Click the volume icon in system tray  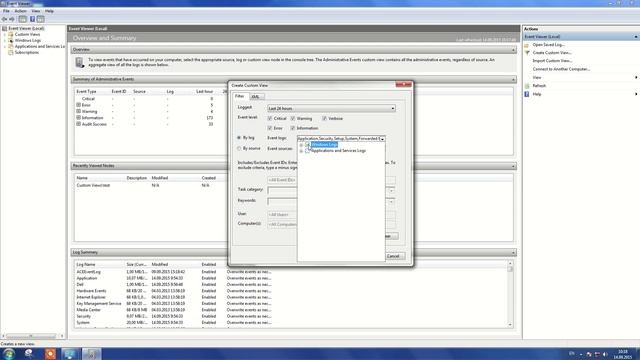605,354
